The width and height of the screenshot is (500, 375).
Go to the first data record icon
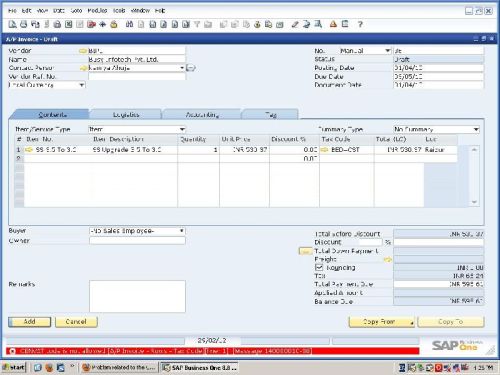(153, 24)
